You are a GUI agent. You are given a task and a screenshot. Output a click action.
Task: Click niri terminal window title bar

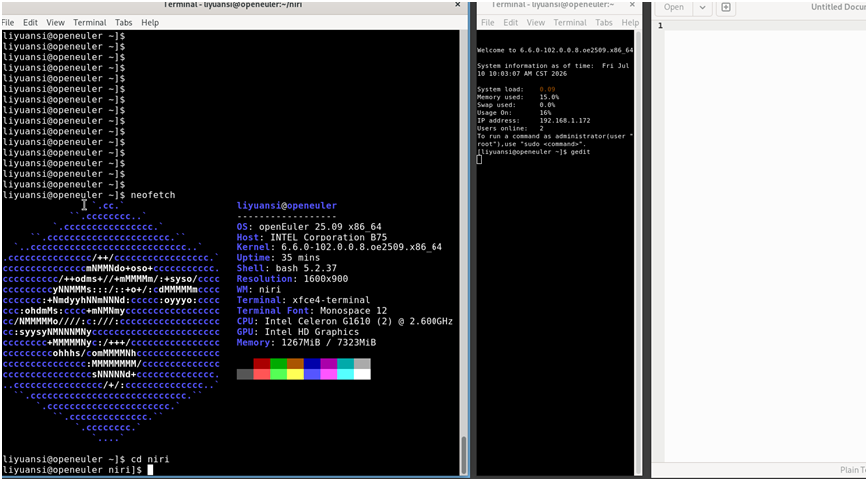(233, 4)
